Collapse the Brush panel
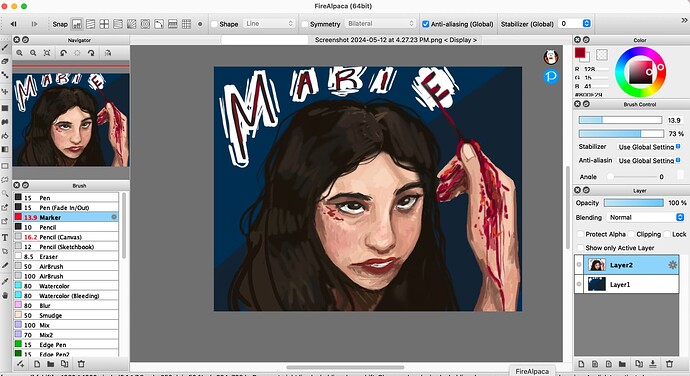This screenshot has height=376, width=690. click(x=26, y=185)
